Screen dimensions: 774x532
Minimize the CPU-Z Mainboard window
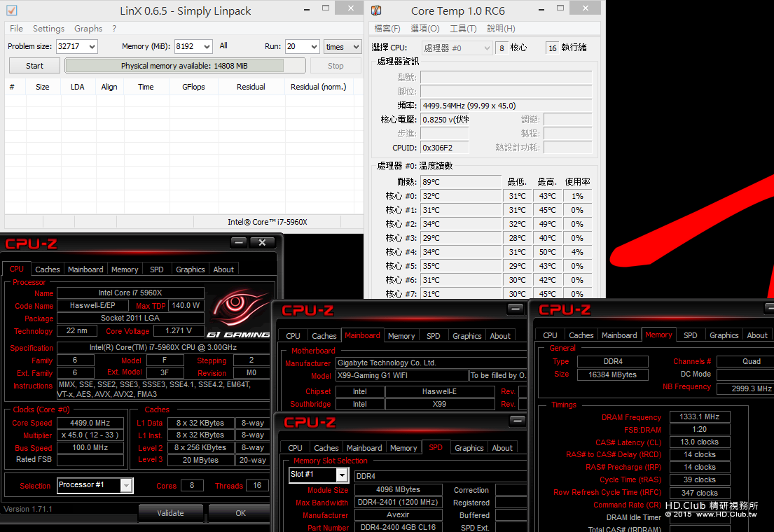click(516, 309)
